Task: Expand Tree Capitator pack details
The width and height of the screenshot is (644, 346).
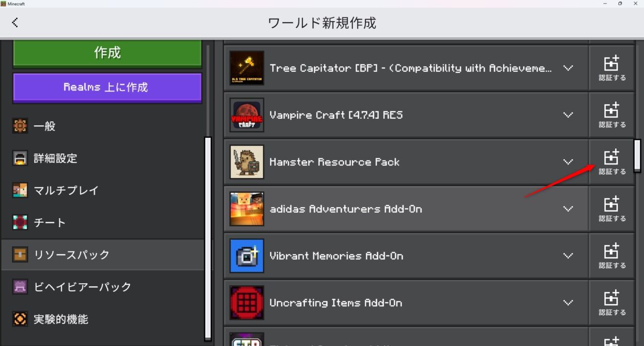Action: coord(568,68)
